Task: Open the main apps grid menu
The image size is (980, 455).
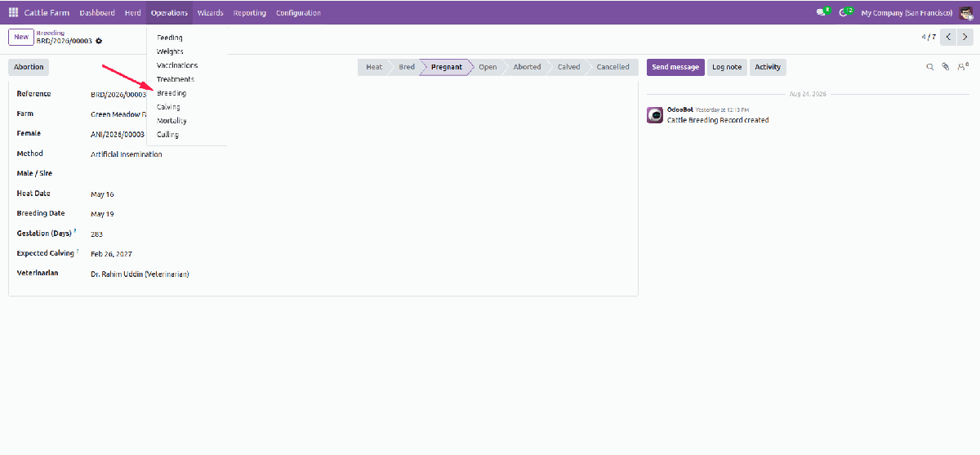Action: (x=13, y=13)
